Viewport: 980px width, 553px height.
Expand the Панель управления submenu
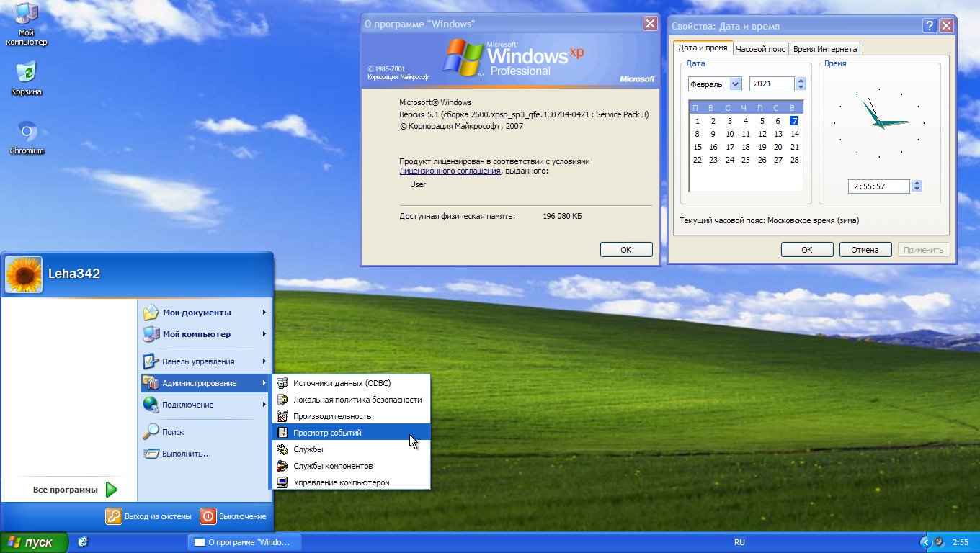coord(205,361)
